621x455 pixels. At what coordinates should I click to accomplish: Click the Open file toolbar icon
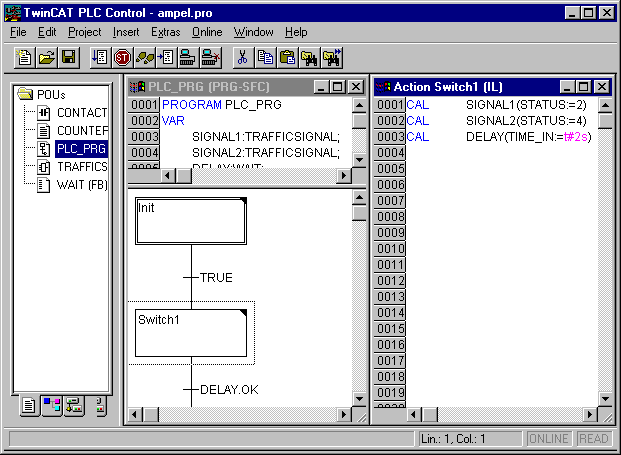click(47, 58)
